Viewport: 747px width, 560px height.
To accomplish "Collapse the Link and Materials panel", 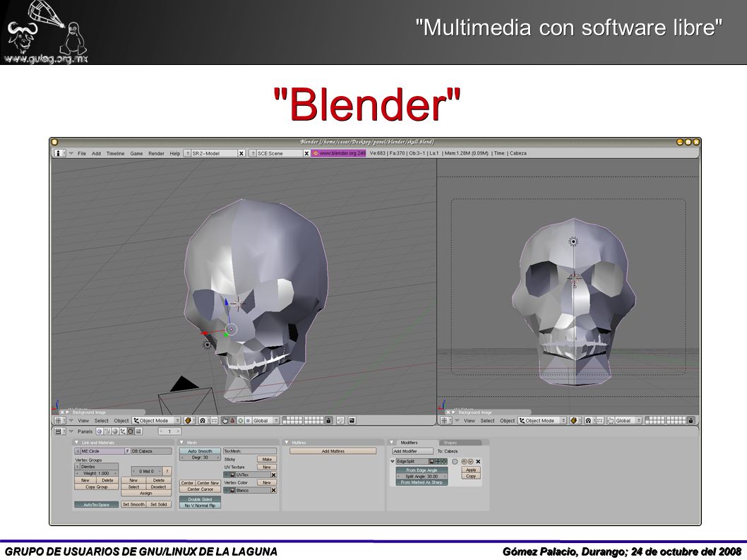I will tap(77, 442).
